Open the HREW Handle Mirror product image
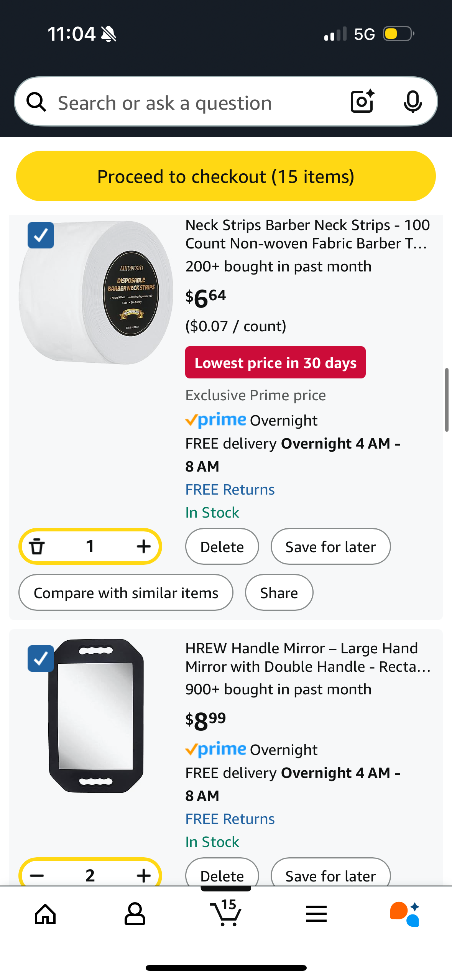This screenshot has height=980, width=452. click(x=96, y=715)
